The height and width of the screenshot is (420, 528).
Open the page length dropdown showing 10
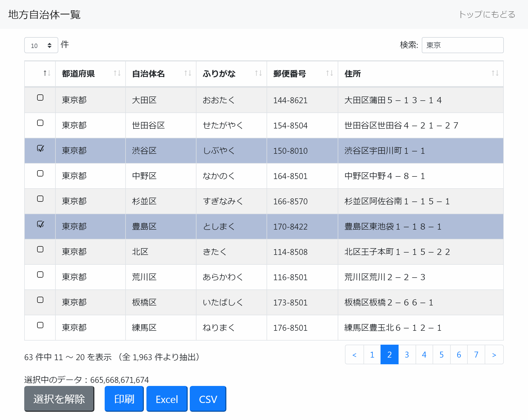pyautogui.click(x=41, y=45)
